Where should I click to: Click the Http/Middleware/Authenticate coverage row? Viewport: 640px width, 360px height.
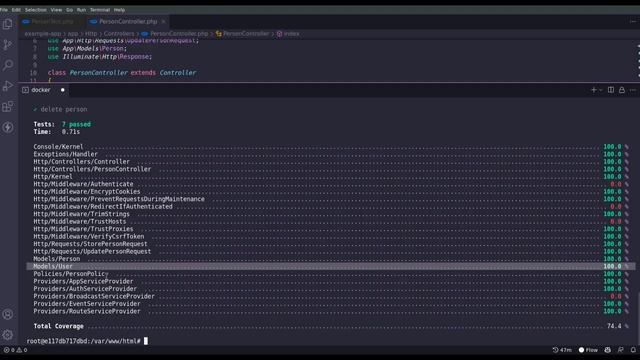pos(331,184)
